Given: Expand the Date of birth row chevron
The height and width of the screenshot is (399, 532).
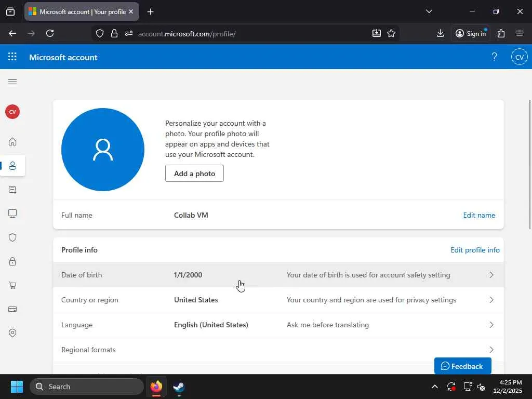Looking at the screenshot, I should 491,275.
